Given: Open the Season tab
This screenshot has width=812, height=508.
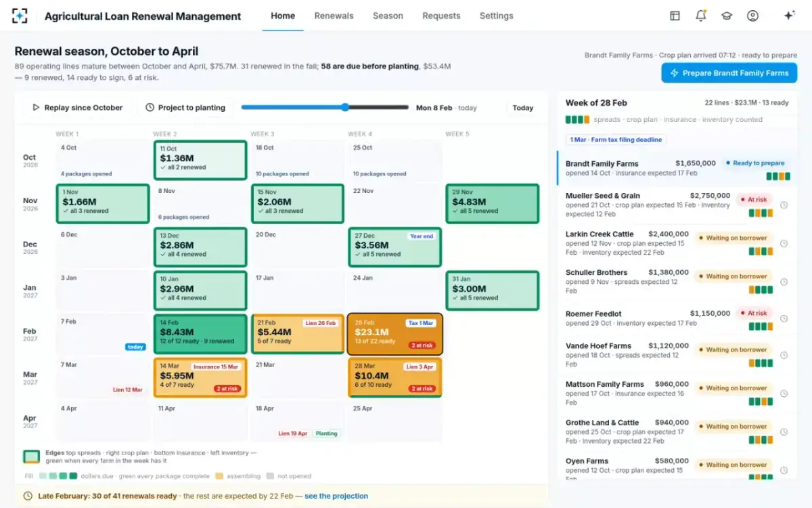Looking at the screenshot, I should pyautogui.click(x=388, y=16).
